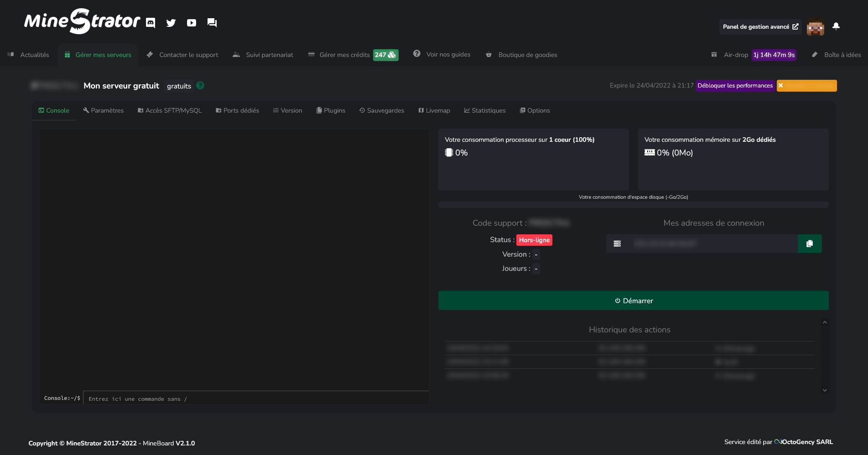Click the Mon serveur gratuit title

[x=121, y=86]
